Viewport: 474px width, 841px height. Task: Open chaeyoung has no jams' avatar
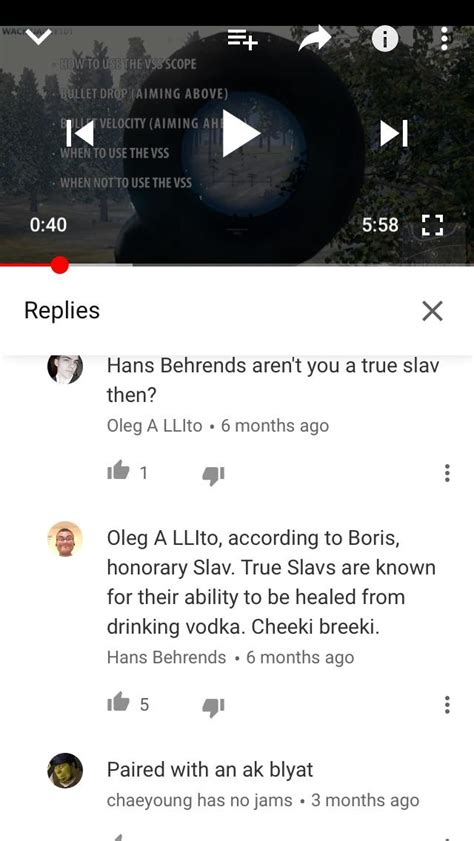[65, 771]
